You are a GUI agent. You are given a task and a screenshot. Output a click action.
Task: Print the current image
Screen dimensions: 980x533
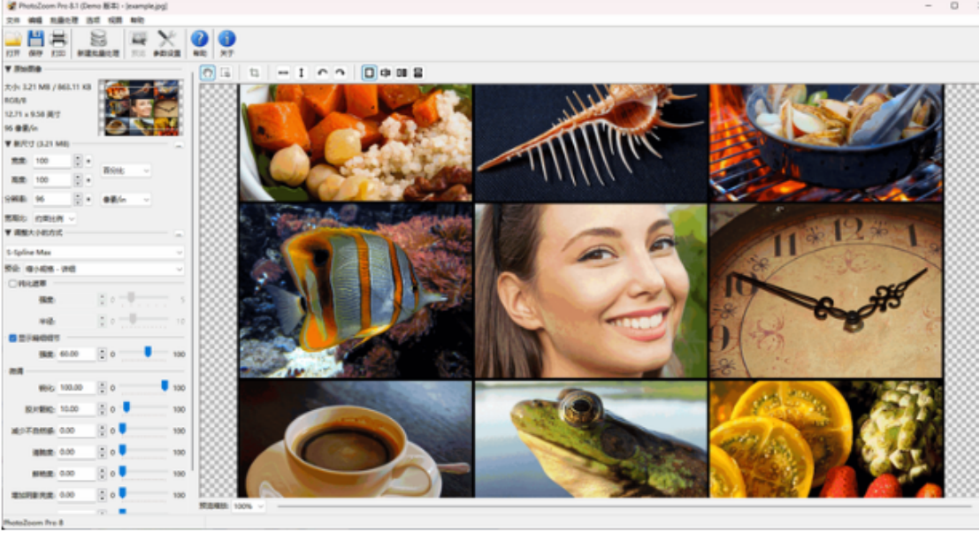click(x=57, y=40)
